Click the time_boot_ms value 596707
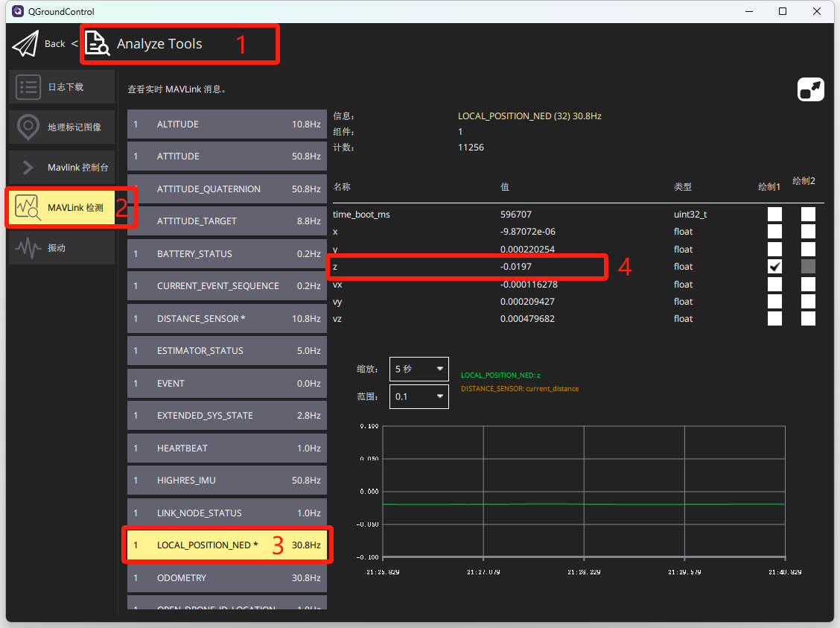 pos(516,215)
